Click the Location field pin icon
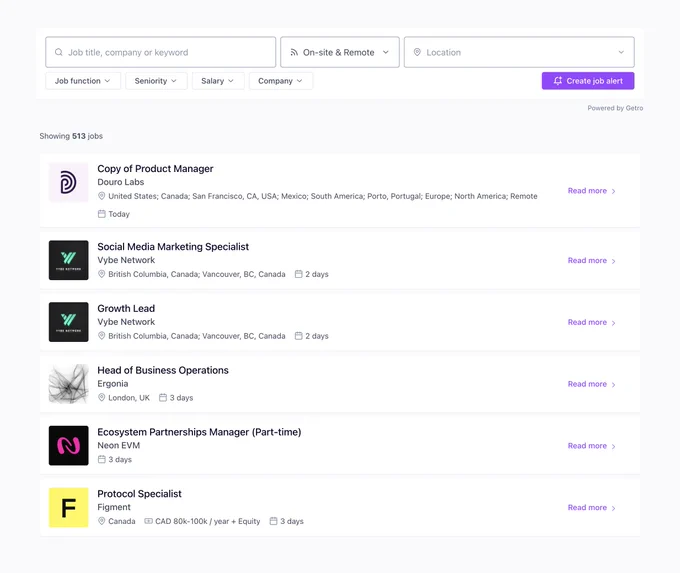This screenshot has height=573, width=680. pos(417,52)
